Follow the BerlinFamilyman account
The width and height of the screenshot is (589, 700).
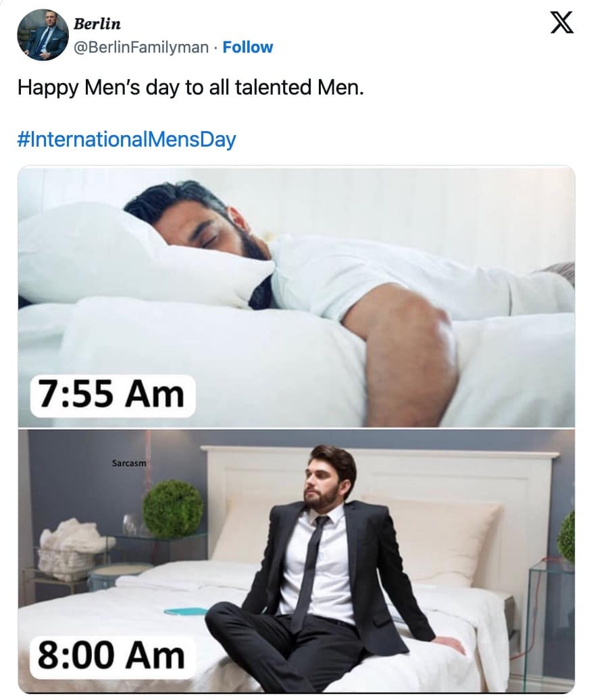click(x=248, y=47)
